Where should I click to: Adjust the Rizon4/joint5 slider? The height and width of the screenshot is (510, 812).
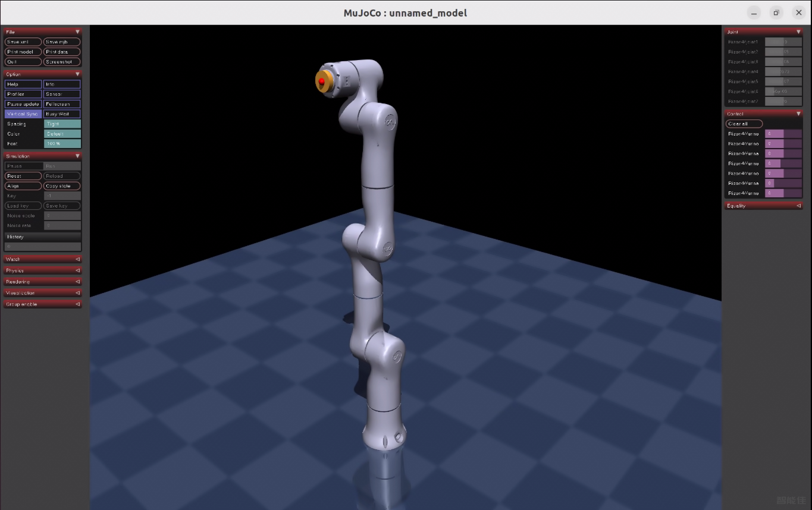783,81
